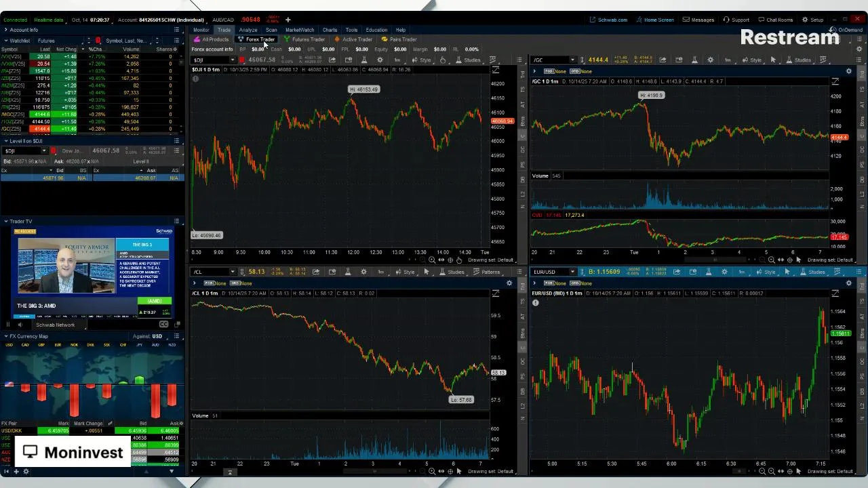Image resolution: width=868 pixels, height=488 pixels.
Task: Expand the order bar arrow on /CL chart
Action: point(195,283)
